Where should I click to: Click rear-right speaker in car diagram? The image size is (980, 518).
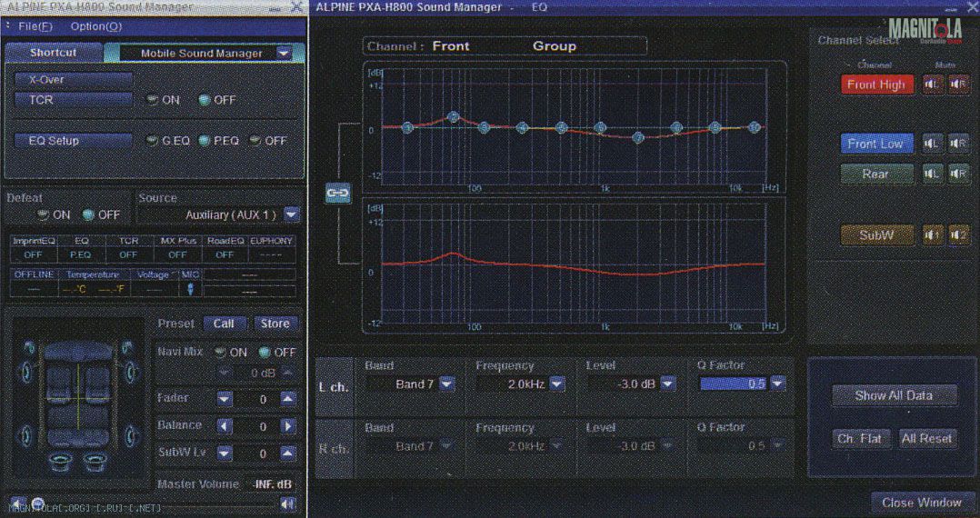[131, 435]
